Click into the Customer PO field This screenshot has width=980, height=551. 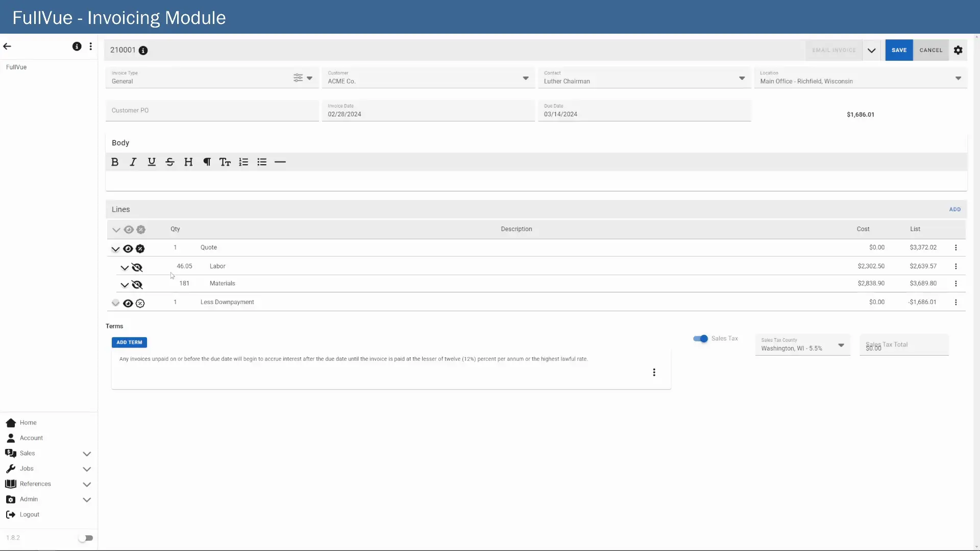(x=212, y=111)
